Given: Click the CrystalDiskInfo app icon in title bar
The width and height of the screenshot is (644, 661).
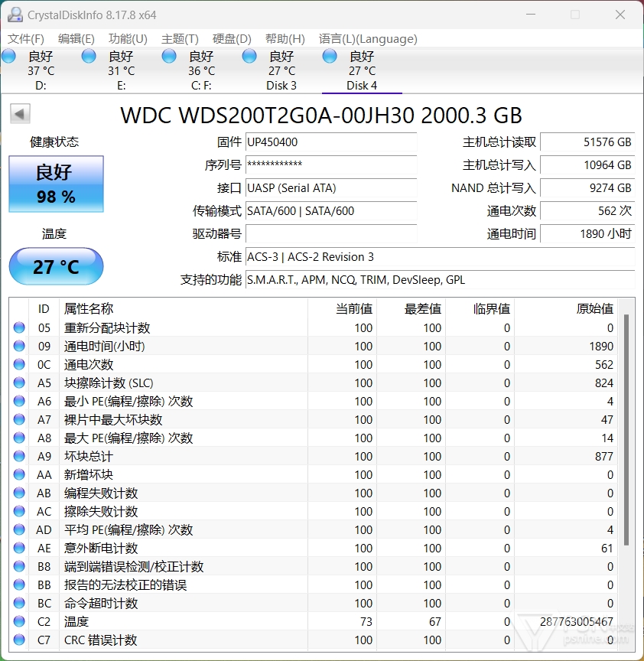Looking at the screenshot, I should point(15,15).
